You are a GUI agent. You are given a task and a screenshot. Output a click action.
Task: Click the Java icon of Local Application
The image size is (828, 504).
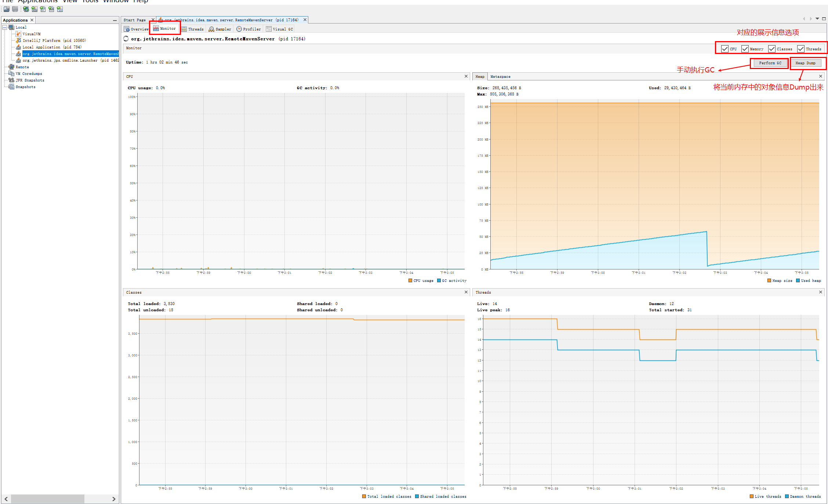[18, 47]
